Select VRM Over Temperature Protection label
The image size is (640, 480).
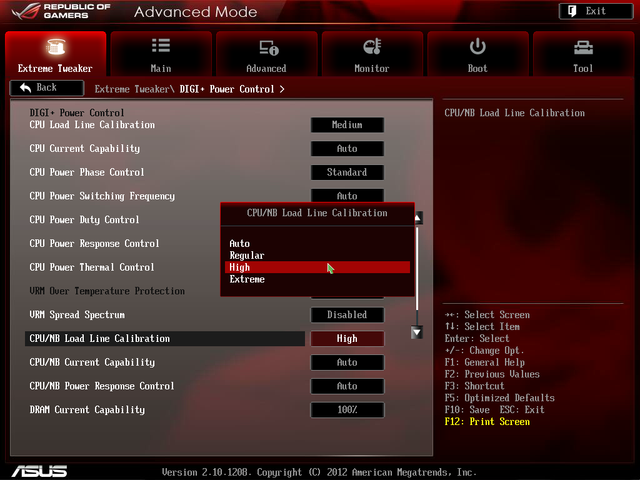(107, 291)
